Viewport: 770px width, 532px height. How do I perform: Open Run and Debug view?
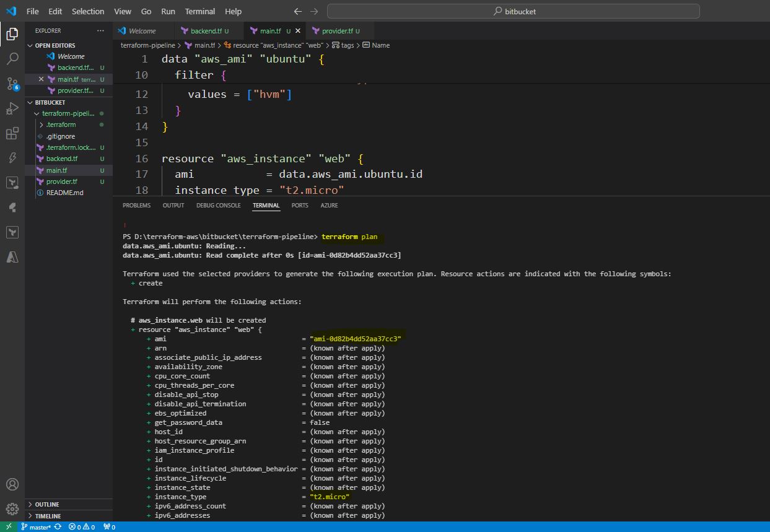click(12, 109)
